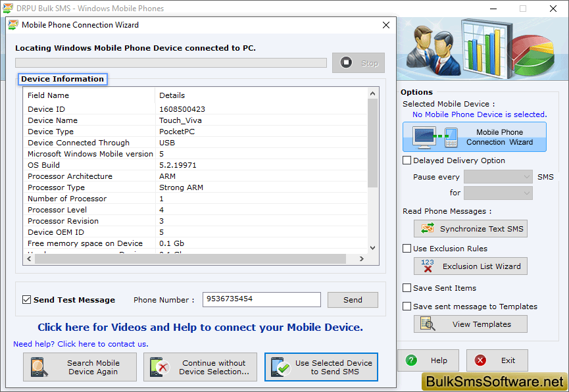
Task: Click Continue without Device Selection text
Action: pos(214,367)
